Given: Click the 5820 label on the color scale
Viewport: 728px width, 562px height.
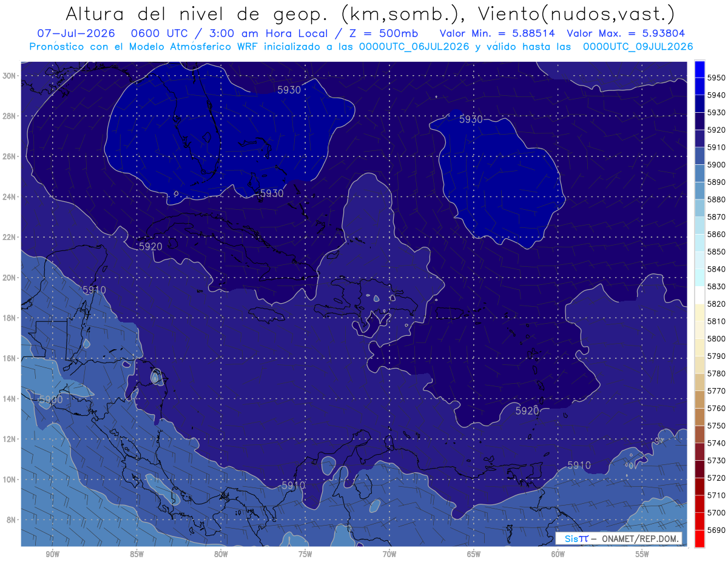Looking at the screenshot, I should [x=716, y=304].
